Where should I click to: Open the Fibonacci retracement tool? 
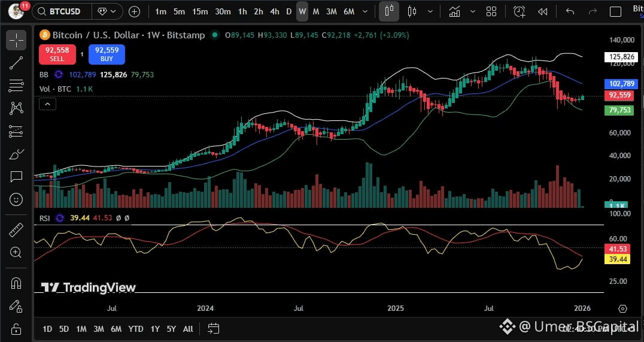tap(16, 86)
